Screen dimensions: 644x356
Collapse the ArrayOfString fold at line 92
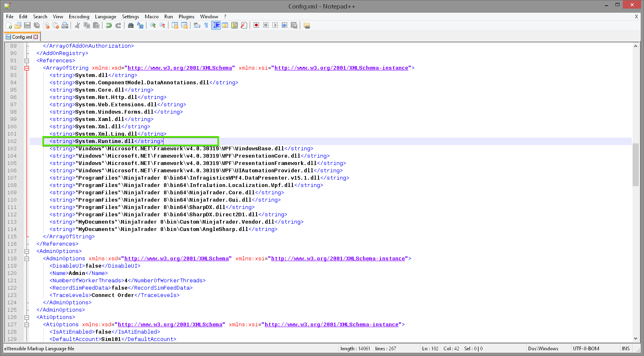pos(27,68)
